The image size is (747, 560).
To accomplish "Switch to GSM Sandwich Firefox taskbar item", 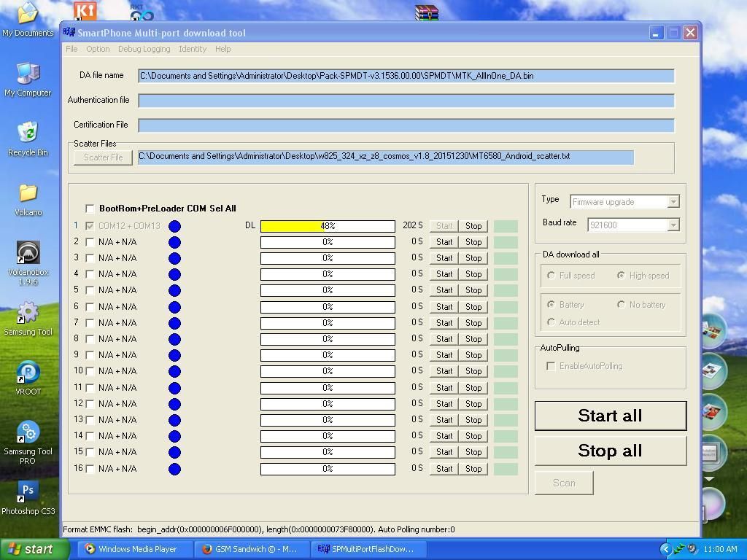I will 252,549.
